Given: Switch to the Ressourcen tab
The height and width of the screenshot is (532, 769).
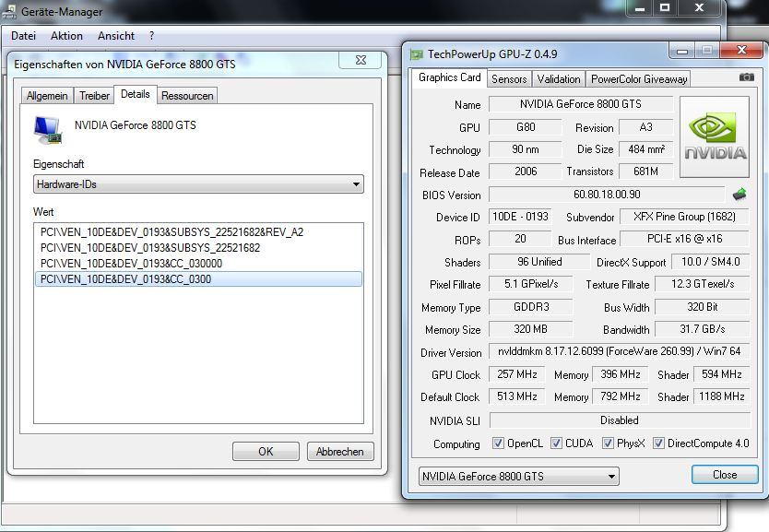Looking at the screenshot, I should [x=187, y=96].
